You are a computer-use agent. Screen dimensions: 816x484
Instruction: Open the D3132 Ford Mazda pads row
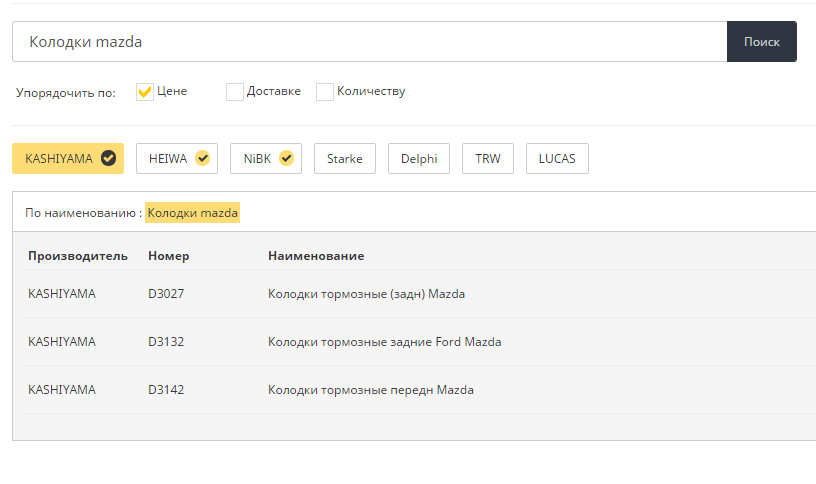[419, 342]
